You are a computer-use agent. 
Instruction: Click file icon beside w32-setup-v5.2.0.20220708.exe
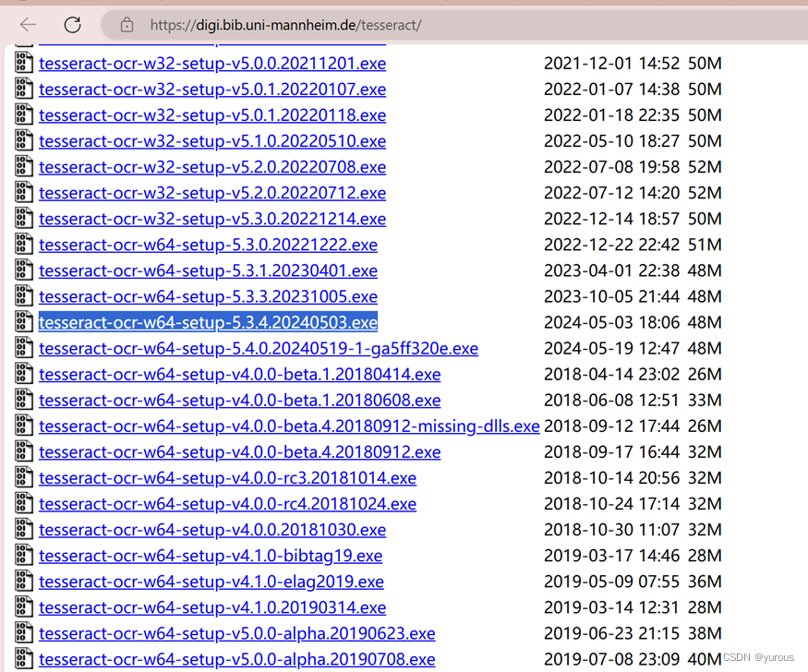[x=24, y=166]
